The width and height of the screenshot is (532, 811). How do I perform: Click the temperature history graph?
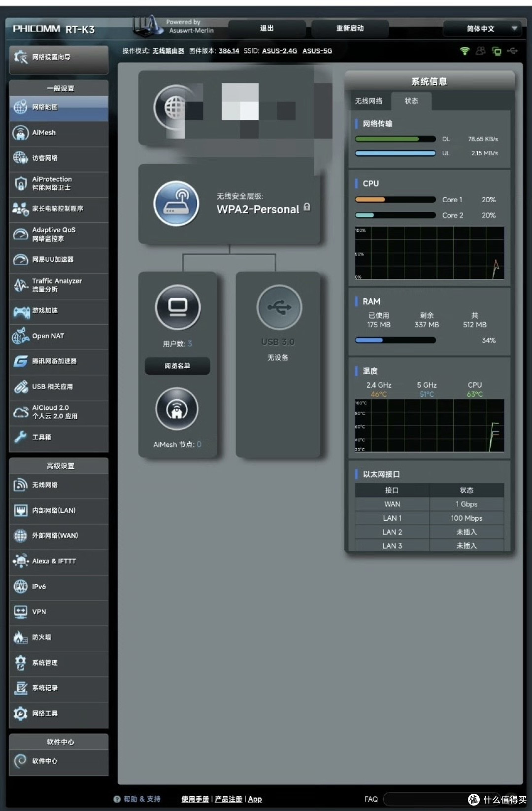(x=430, y=426)
